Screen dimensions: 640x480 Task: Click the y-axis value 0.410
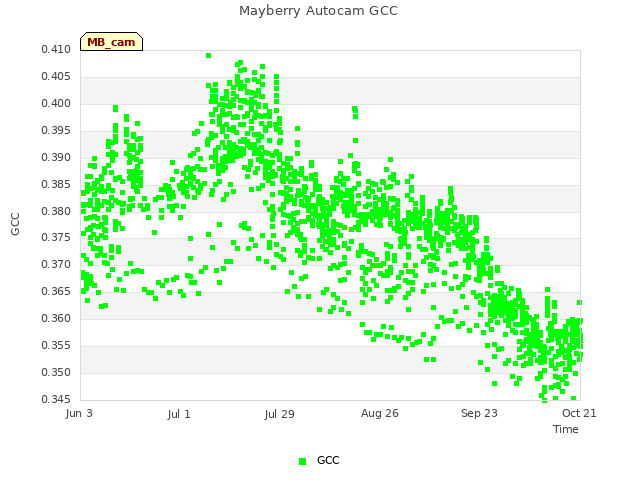click(x=56, y=49)
